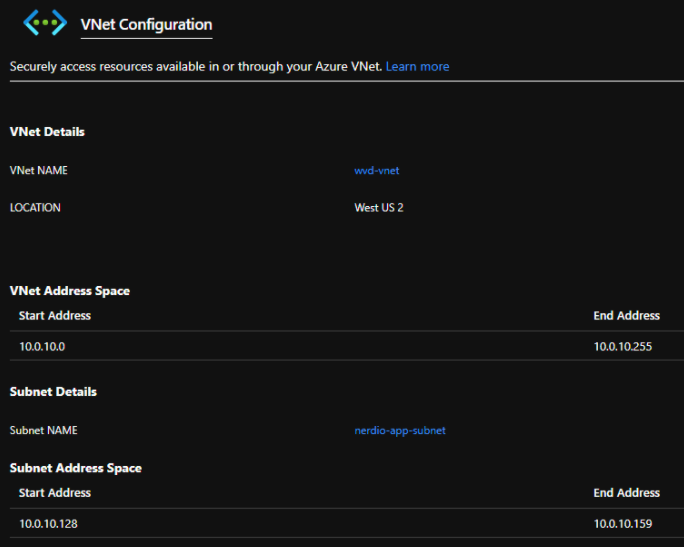This screenshot has width=684, height=547.
Task: Select the 10.0.10.128 subnet start address
Action: (54, 523)
